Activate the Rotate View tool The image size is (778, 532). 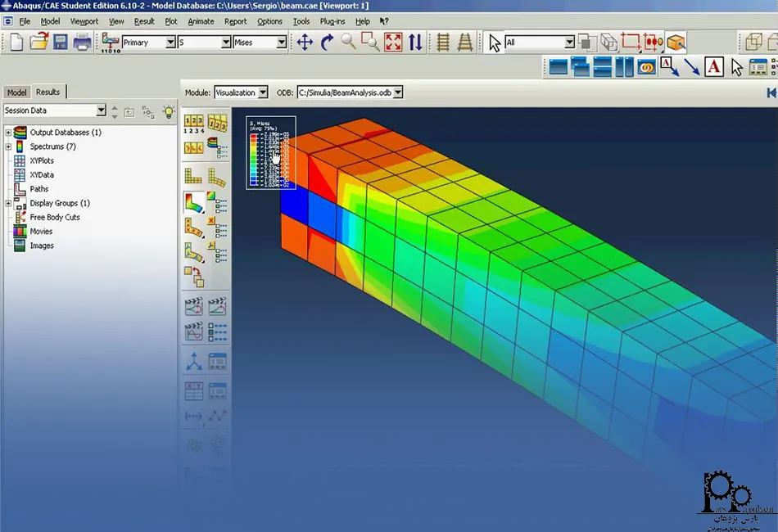pyautogui.click(x=328, y=43)
